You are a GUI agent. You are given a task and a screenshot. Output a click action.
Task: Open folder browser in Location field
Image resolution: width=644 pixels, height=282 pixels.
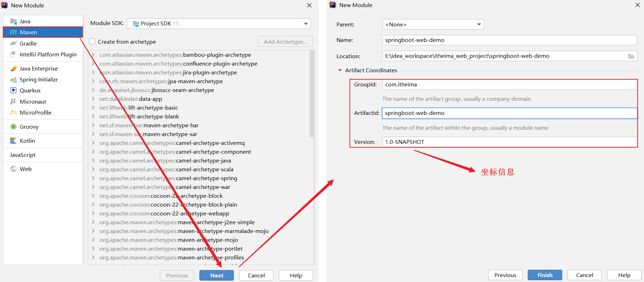[x=631, y=56]
